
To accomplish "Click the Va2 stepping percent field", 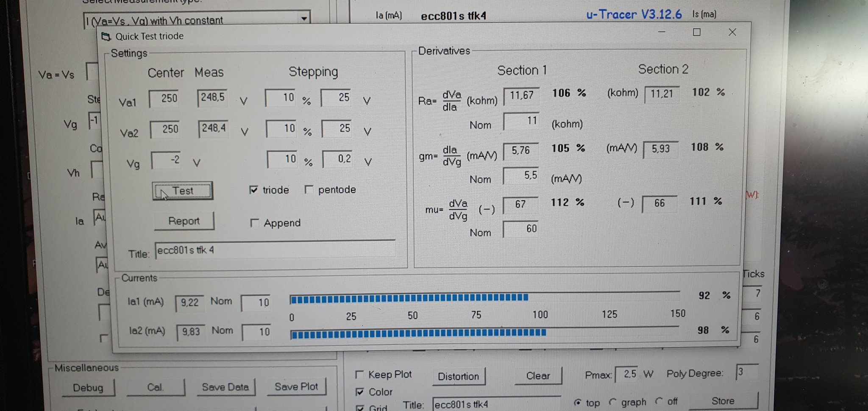I will point(281,128).
